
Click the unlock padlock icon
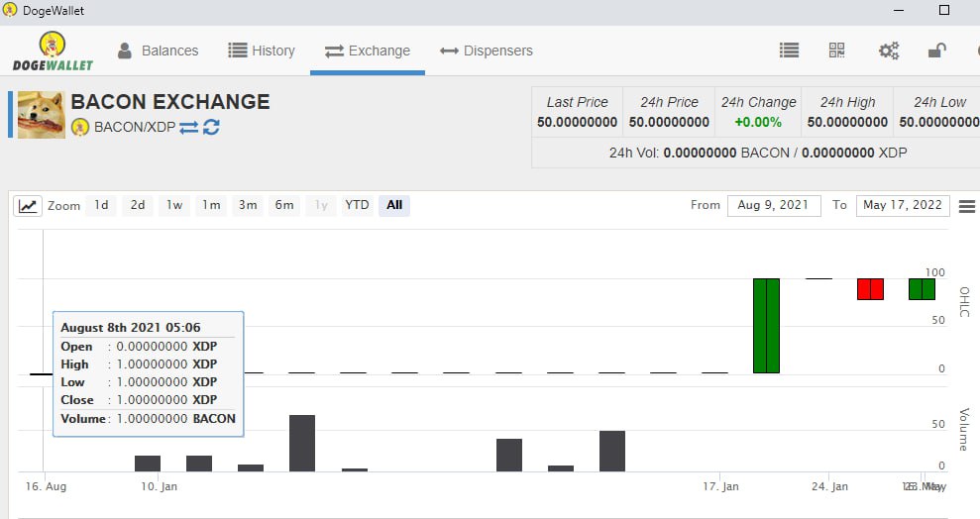point(936,51)
